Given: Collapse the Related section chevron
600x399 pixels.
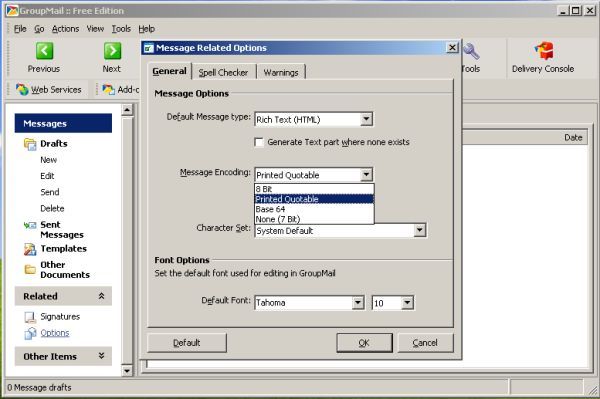Looking at the screenshot, I should 101,296.
